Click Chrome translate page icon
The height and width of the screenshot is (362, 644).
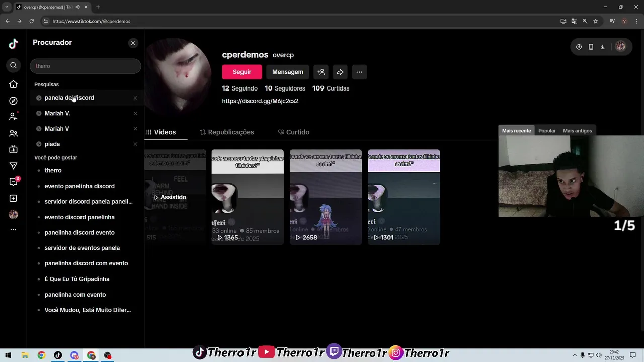click(574, 21)
